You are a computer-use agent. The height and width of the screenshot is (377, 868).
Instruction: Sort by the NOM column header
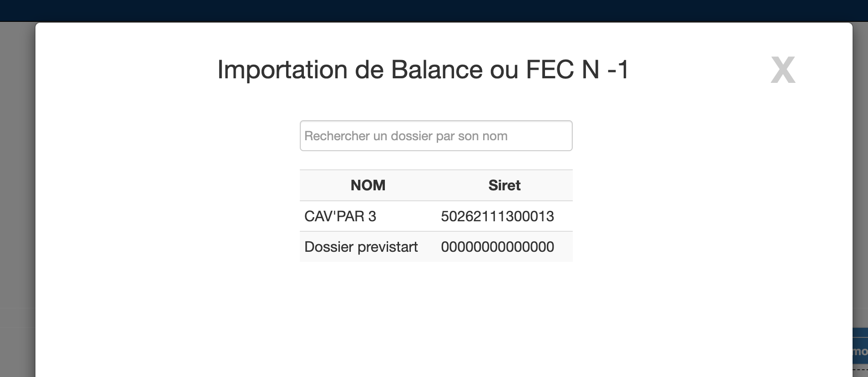click(368, 185)
